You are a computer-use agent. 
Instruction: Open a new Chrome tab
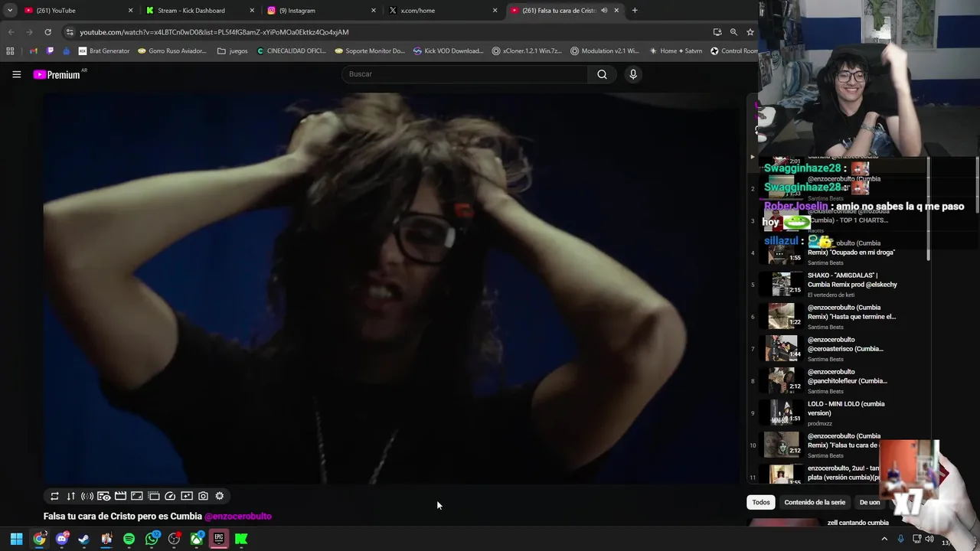(635, 11)
